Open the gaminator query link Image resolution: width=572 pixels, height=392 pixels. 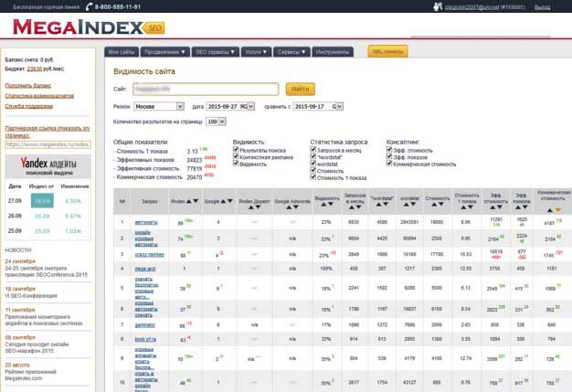pyautogui.click(x=144, y=325)
